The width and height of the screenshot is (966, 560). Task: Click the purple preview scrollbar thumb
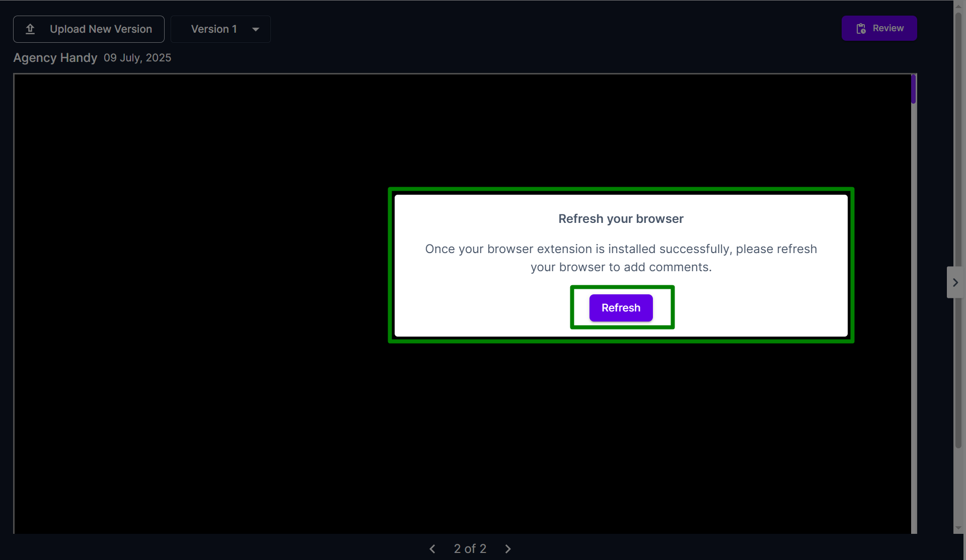[913, 89]
